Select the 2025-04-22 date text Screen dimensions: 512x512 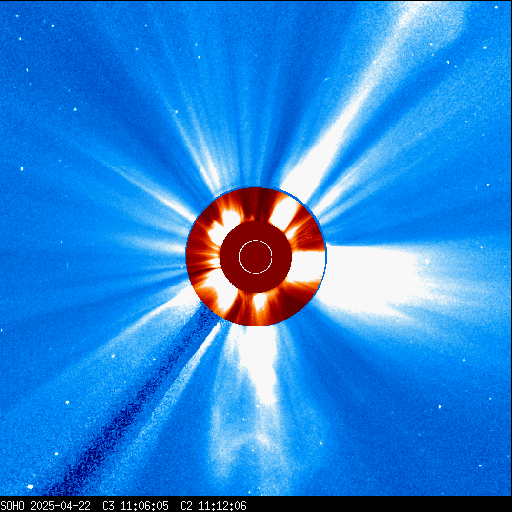pyautogui.click(x=60, y=506)
